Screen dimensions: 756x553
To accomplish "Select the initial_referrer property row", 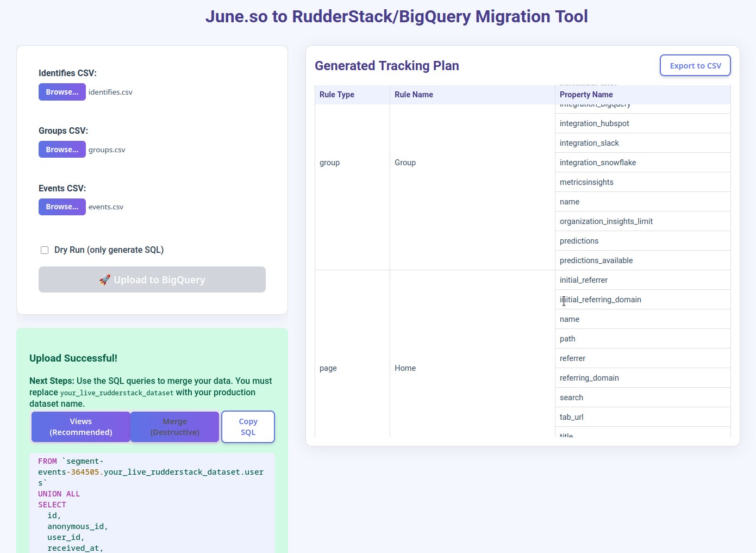I will click(643, 280).
